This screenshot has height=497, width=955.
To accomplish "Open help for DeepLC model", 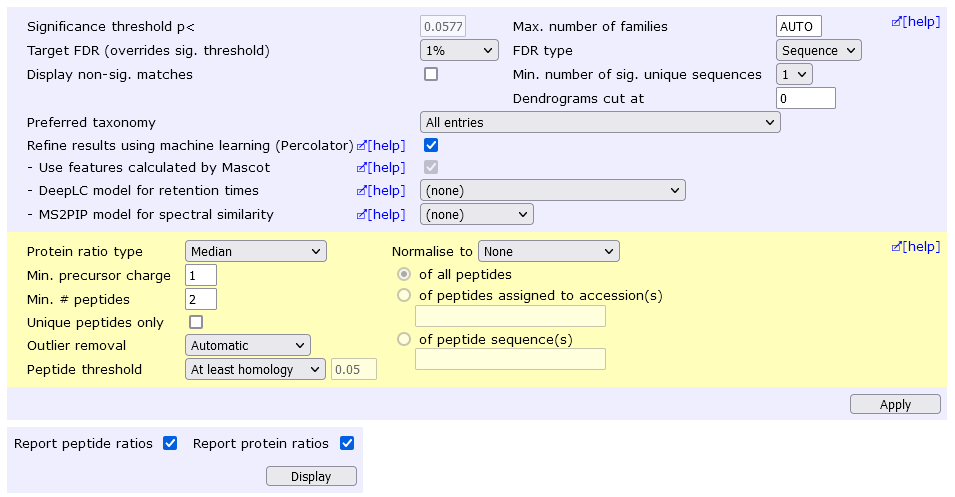I will (x=381, y=191).
